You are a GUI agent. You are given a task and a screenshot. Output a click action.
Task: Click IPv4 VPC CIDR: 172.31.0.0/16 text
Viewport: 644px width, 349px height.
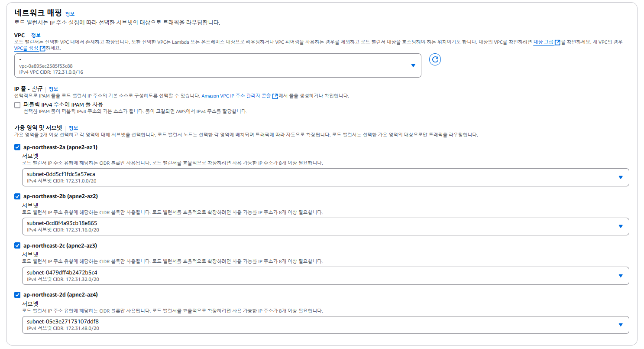(51, 72)
